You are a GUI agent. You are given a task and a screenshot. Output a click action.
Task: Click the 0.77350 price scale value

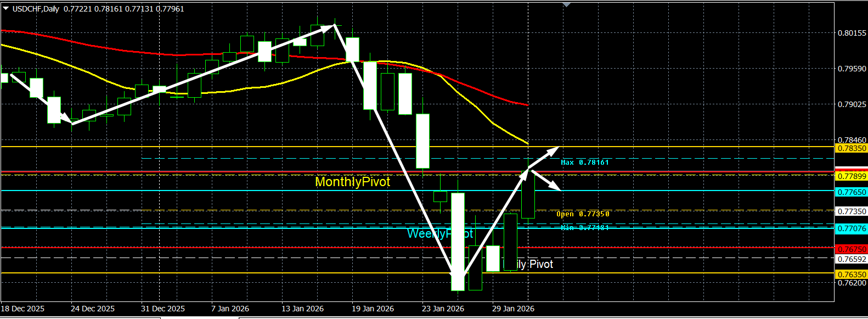(x=852, y=211)
